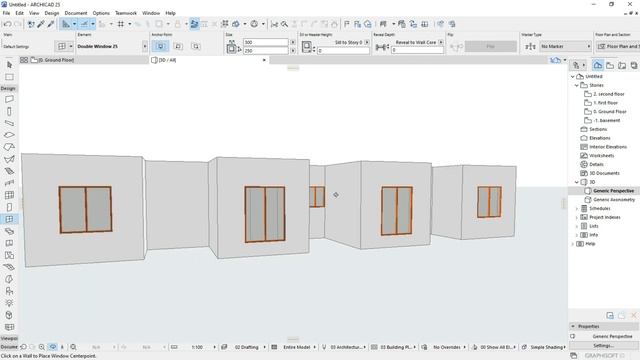Click the Inject Parameters syringe icon
640x360 pixels.
(x=51, y=24)
